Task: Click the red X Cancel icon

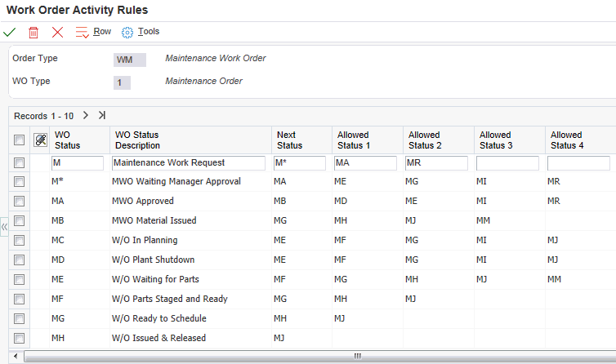Action: pyautogui.click(x=57, y=32)
